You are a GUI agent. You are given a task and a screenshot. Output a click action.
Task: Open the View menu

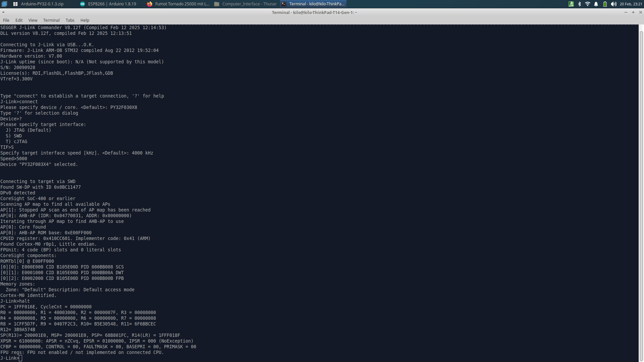[x=33, y=20]
